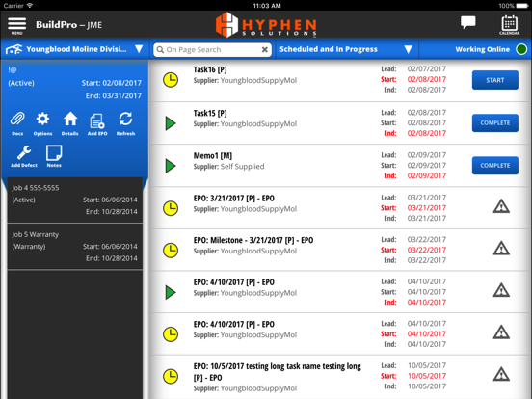Click the warning triangle for EPO: 3/21/2017

click(x=501, y=206)
